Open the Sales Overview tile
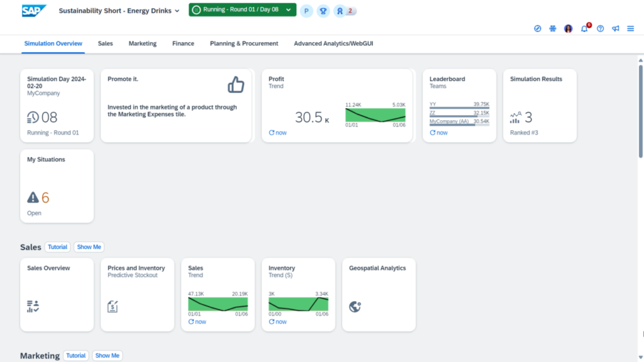 pos(57,295)
